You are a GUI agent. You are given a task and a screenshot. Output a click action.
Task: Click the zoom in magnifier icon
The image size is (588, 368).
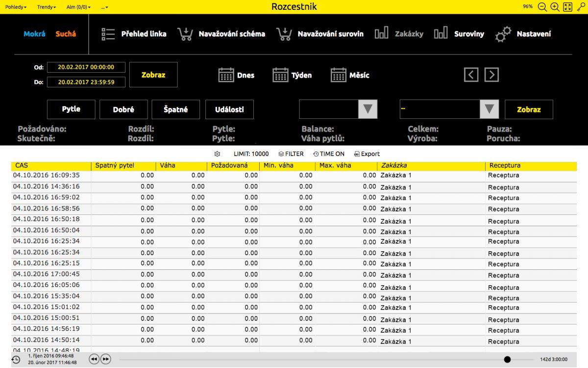[x=555, y=7]
